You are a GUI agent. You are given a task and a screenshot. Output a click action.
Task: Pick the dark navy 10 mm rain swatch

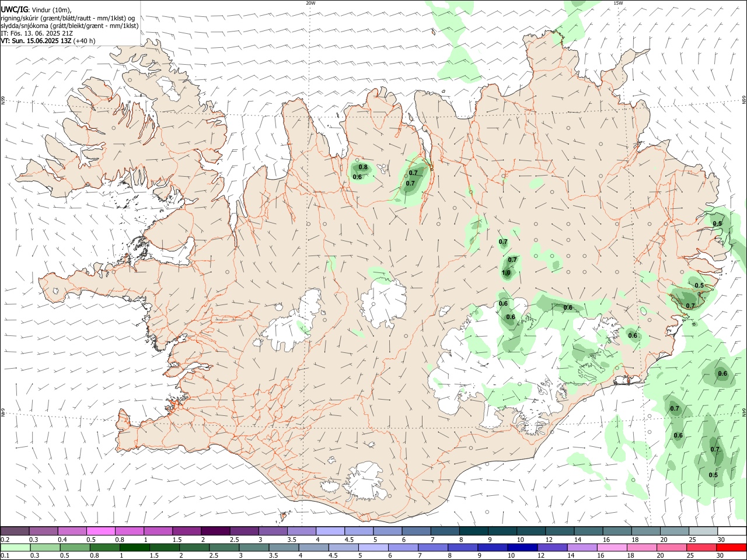tap(522, 547)
